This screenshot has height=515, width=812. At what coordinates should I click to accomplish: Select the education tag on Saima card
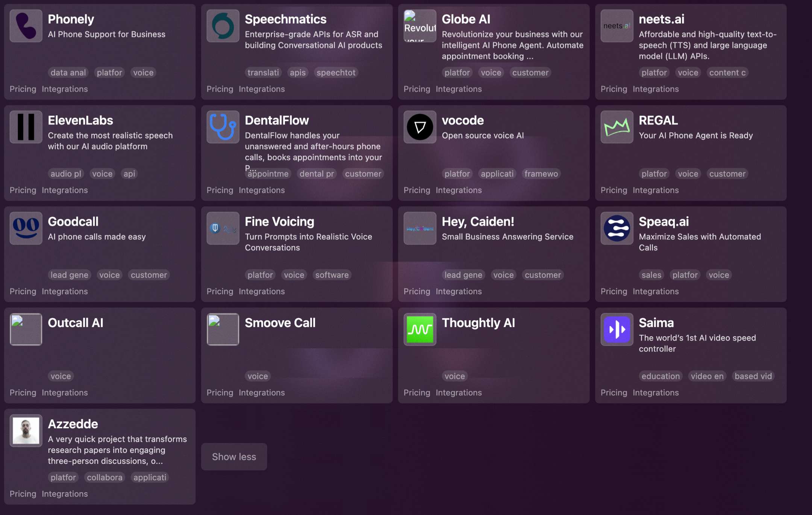661,376
